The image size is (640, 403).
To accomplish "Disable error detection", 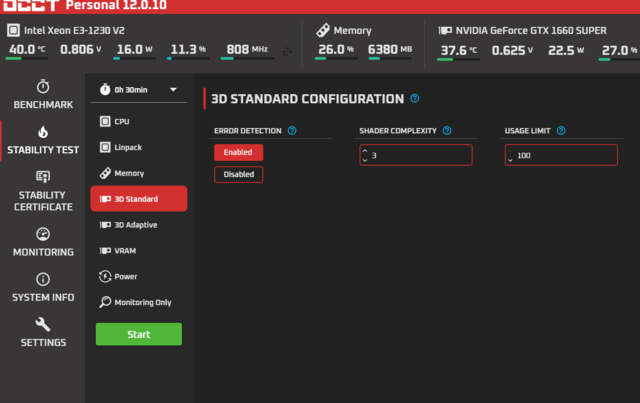I will (238, 174).
